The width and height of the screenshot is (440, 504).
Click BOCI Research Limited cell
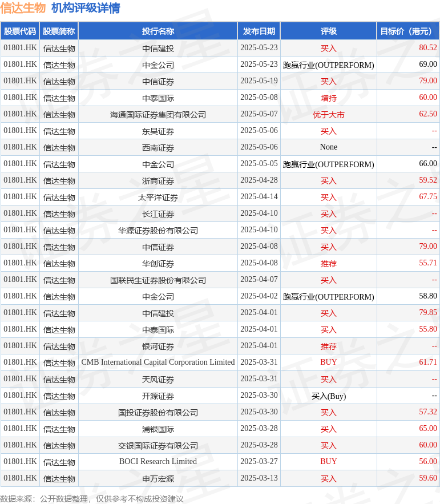click(158, 462)
